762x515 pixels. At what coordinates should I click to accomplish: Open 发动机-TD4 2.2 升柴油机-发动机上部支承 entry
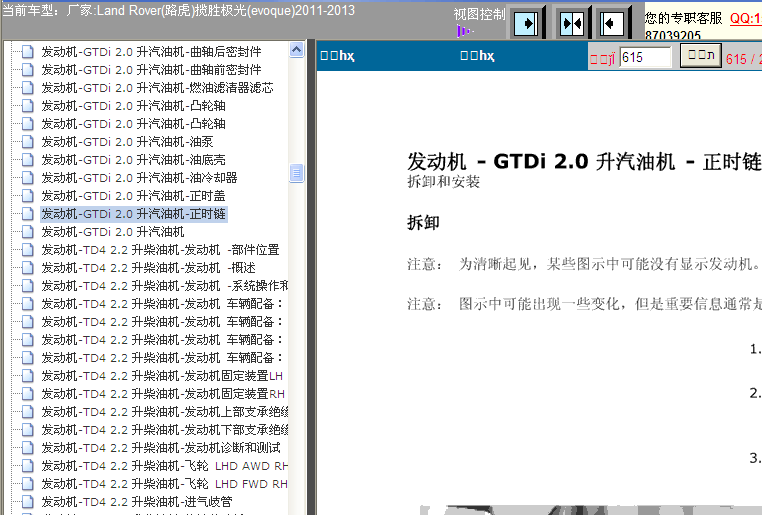coord(165,412)
